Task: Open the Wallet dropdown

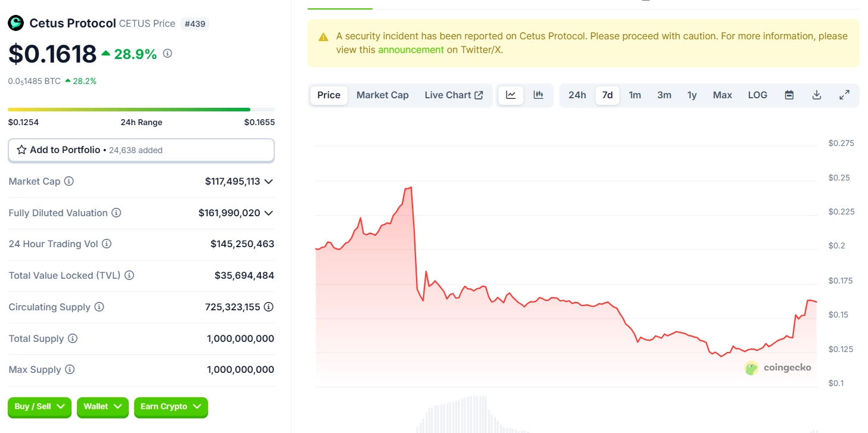Action: 103,407
